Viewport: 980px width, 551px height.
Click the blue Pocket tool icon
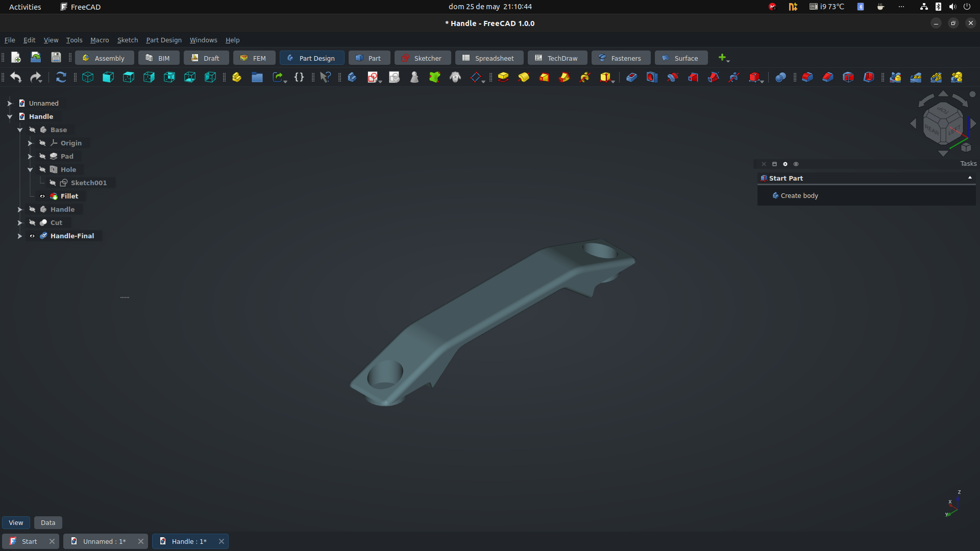632,77
